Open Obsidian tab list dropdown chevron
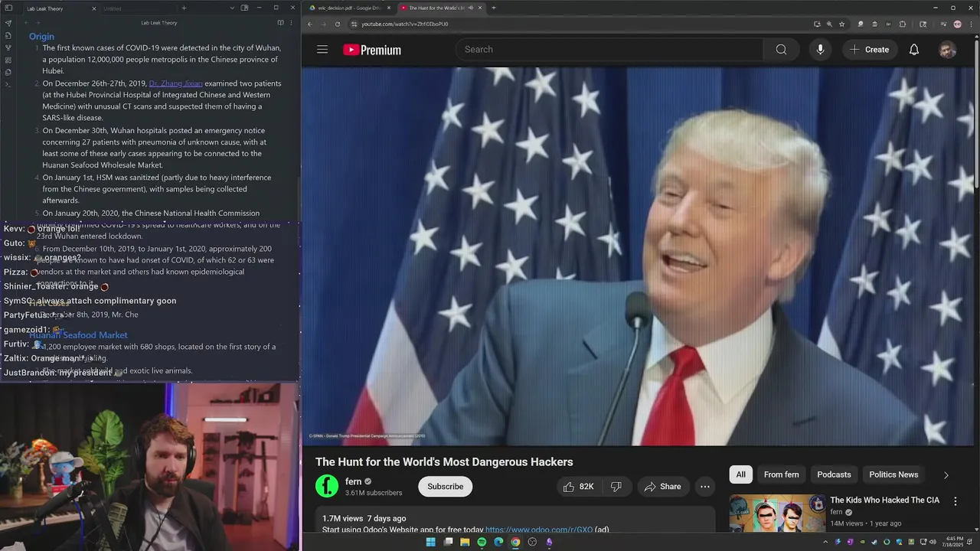Image resolution: width=980 pixels, height=551 pixels. click(x=232, y=8)
